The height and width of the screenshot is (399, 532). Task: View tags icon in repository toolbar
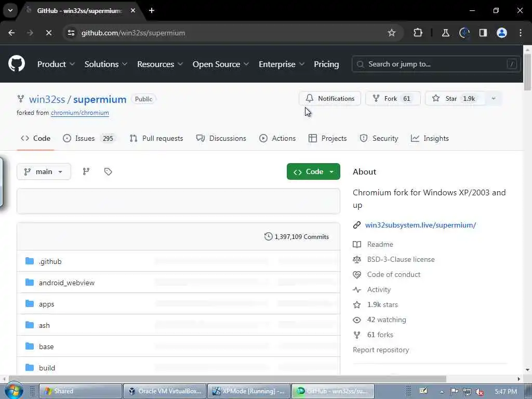[108, 171]
